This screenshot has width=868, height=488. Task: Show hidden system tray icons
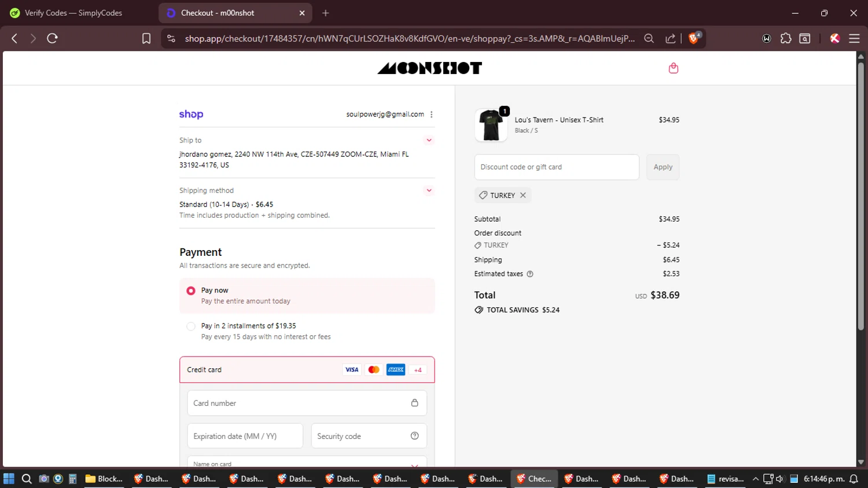click(755, 479)
